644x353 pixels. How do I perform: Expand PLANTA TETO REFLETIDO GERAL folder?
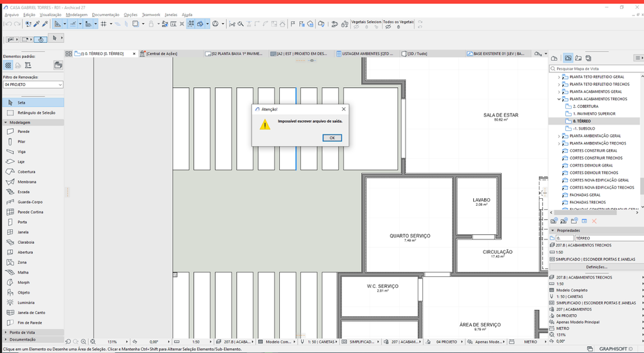(558, 77)
